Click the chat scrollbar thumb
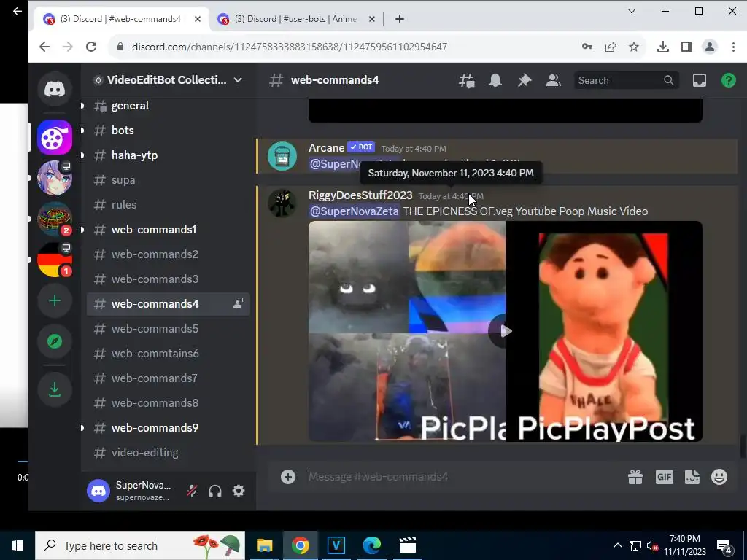 click(x=743, y=446)
